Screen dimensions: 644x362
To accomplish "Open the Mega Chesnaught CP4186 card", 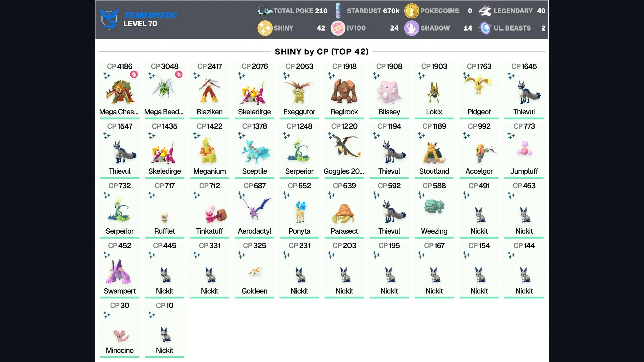I will click(119, 90).
